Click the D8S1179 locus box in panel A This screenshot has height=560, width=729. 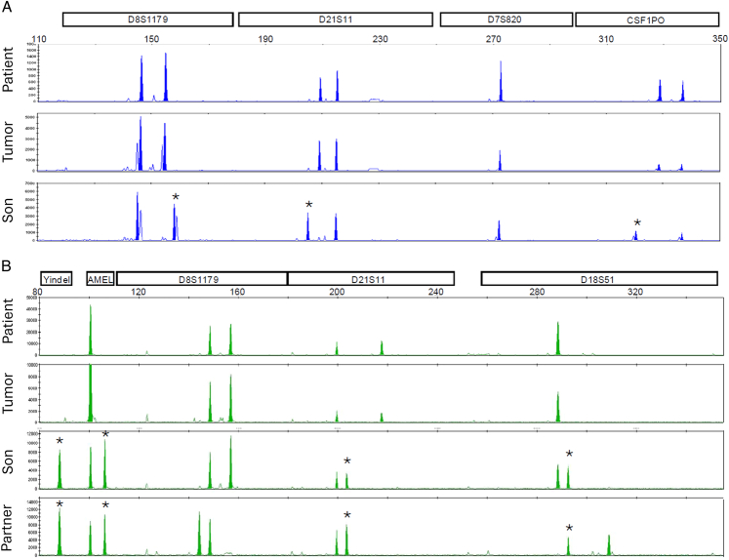[147, 20]
